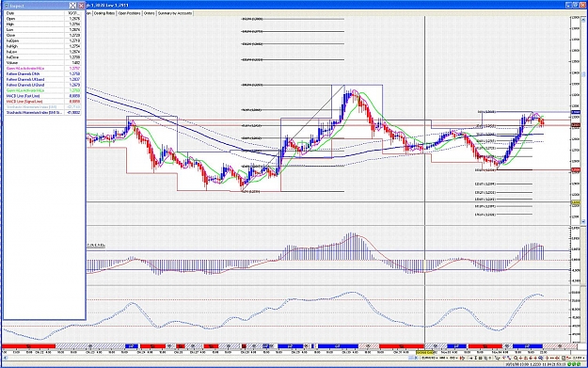The width and height of the screenshot is (588, 368).
Task: Open the rightmost dropdown in chart toolbar
Action: [578, 358]
